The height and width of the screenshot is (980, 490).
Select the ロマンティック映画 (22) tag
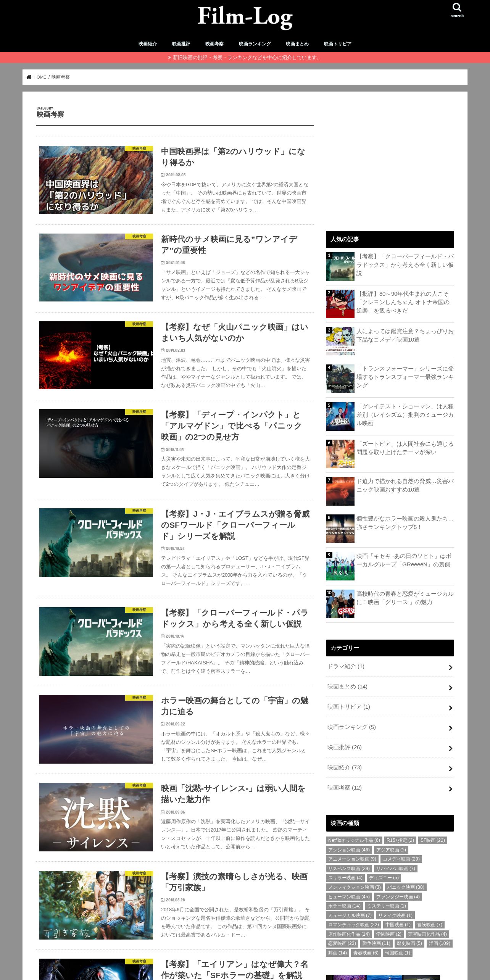[353, 925]
